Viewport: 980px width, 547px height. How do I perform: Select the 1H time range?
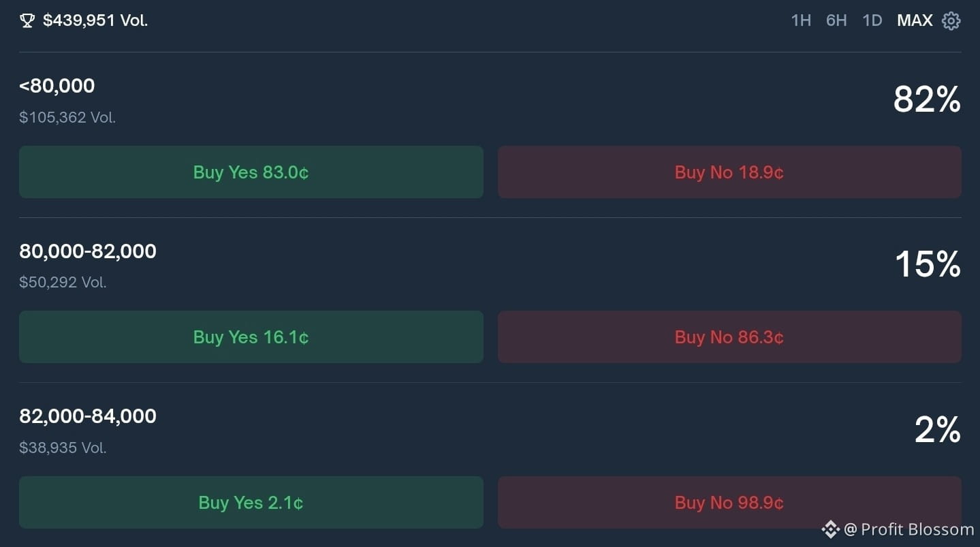click(801, 20)
